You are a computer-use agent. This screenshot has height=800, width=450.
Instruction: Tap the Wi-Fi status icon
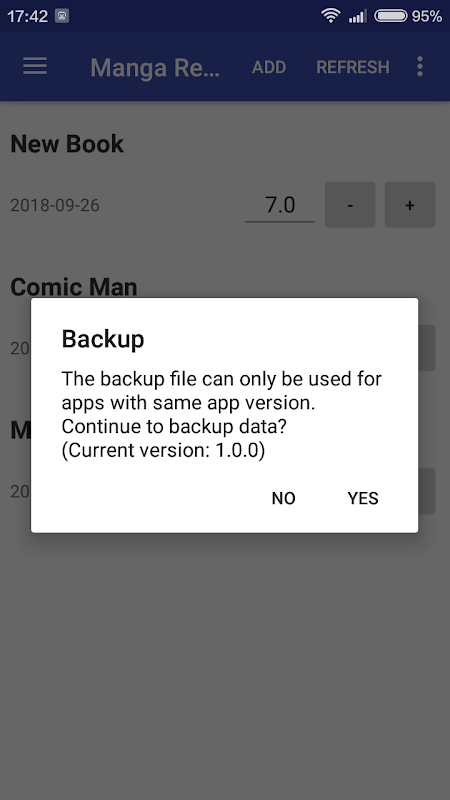point(331,16)
